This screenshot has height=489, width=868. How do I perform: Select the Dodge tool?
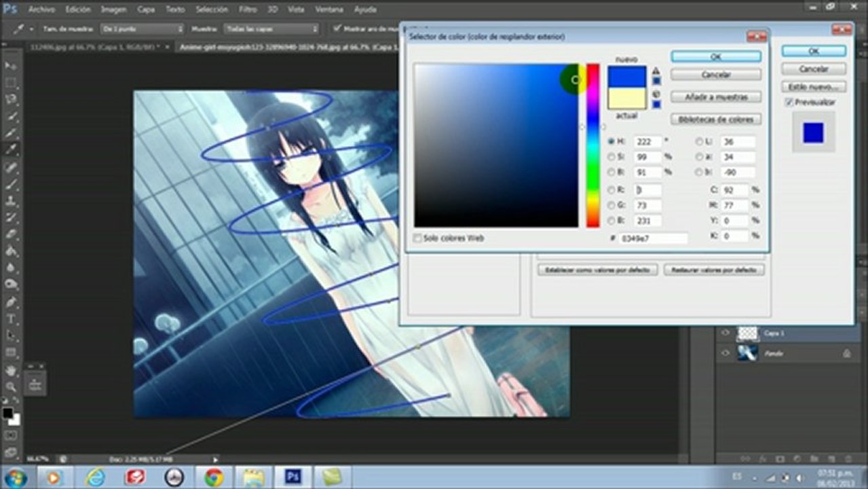coord(11,285)
